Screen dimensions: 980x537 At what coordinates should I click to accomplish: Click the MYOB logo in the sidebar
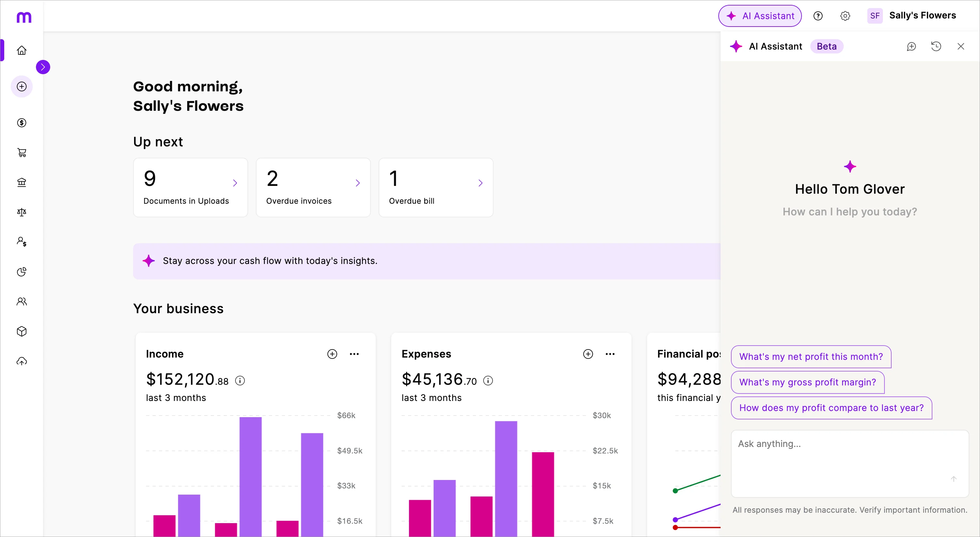tap(24, 17)
